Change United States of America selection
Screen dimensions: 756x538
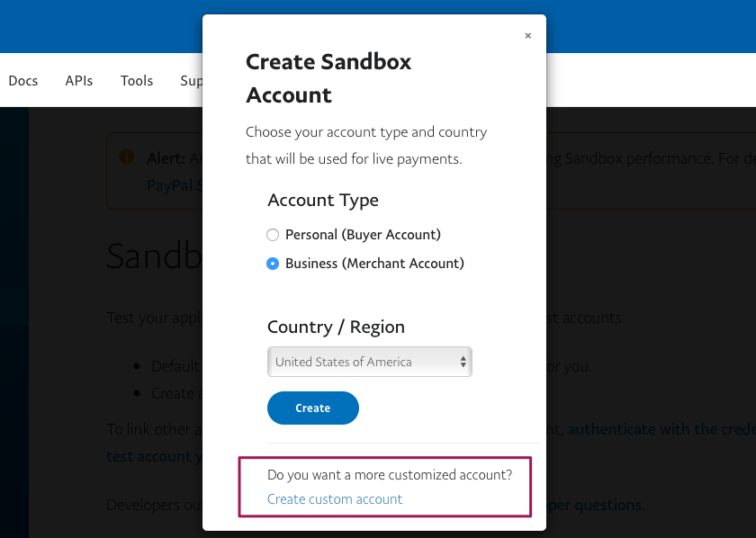pos(369,362)
